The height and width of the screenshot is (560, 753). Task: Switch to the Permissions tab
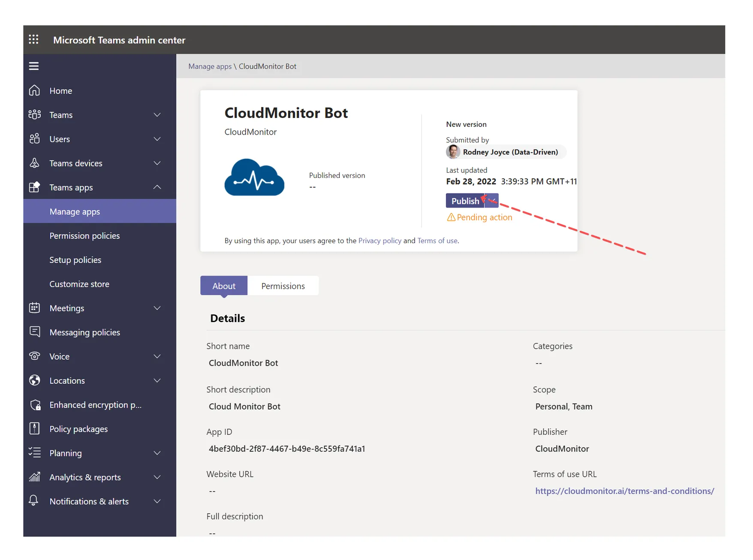283,286
